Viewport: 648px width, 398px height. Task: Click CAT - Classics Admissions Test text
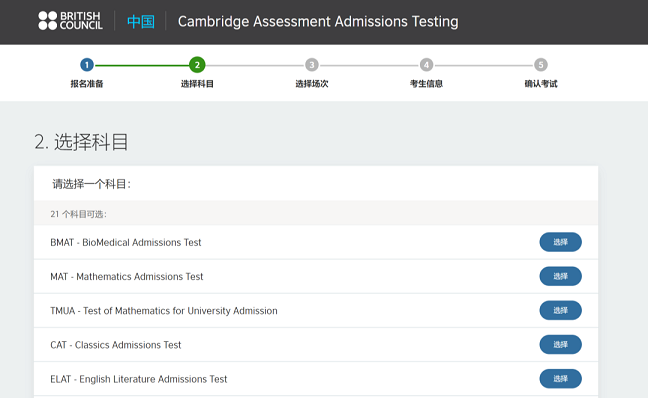pyautogui.click(x=116, y=345)
